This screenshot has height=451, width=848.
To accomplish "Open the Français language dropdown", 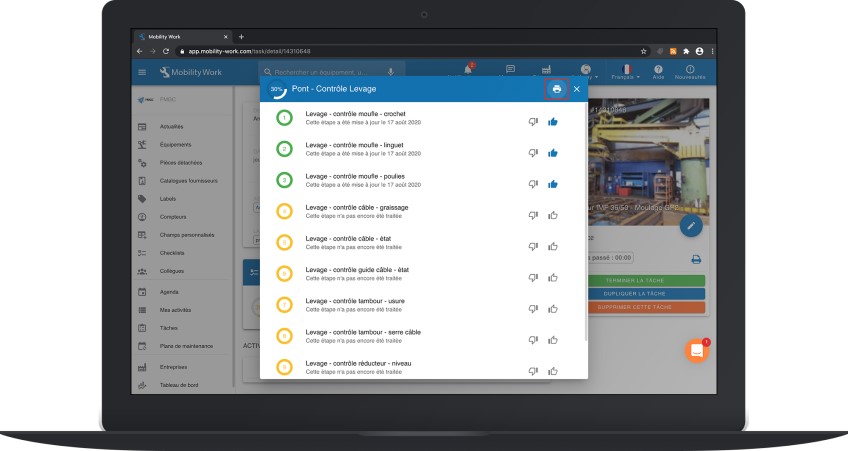I will pyautogui.click(x=626, y=72).
